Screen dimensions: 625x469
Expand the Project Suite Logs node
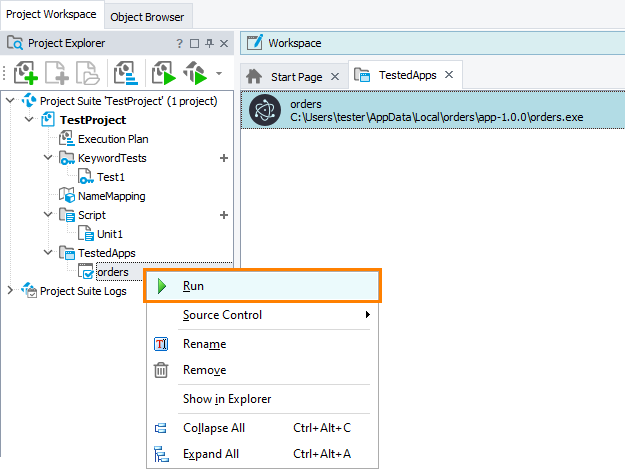click(11, 291)
